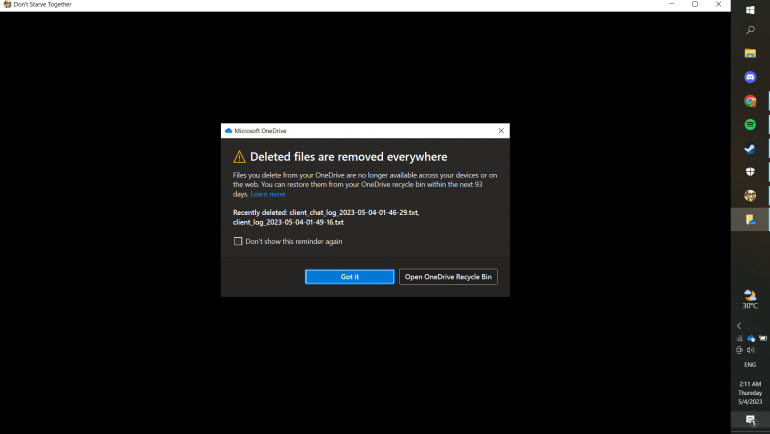Maximize the Don't Starve Together window
The height and width of the screenshot is (434, 770).
click(695, 4)
